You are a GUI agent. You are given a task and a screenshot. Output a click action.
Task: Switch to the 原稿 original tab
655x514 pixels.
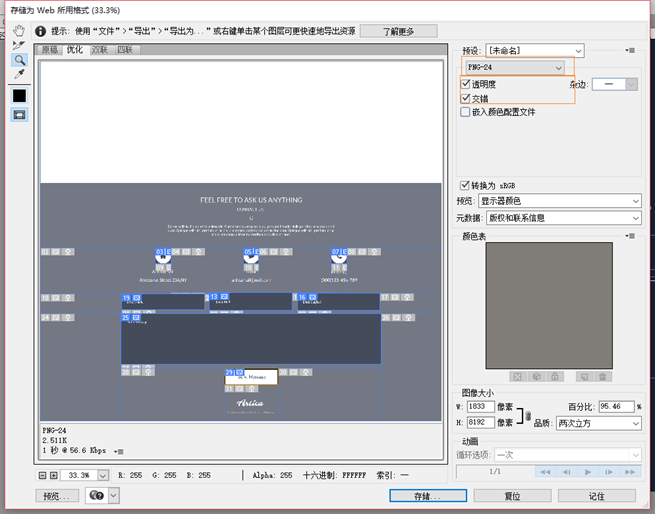[x=50, y=49]
